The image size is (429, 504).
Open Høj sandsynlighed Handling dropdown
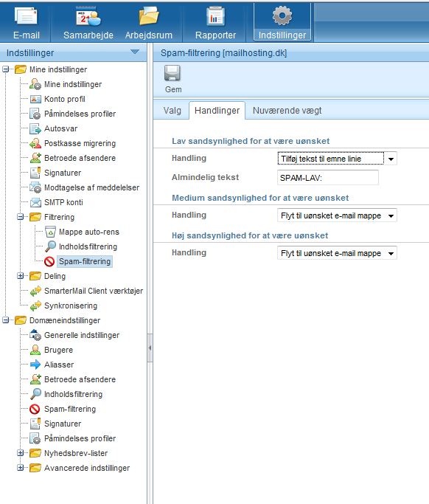tap(337, 253)
